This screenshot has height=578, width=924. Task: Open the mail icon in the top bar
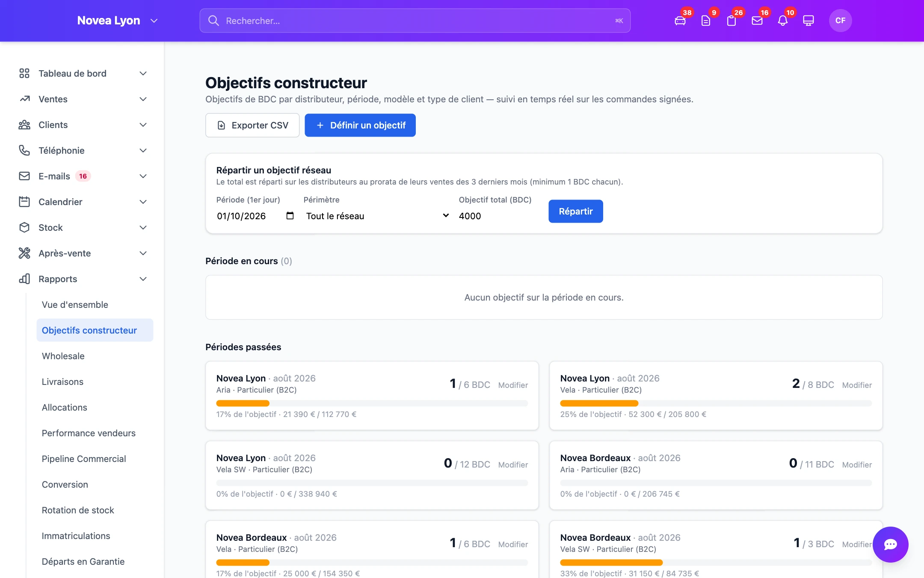coord(757,21)
